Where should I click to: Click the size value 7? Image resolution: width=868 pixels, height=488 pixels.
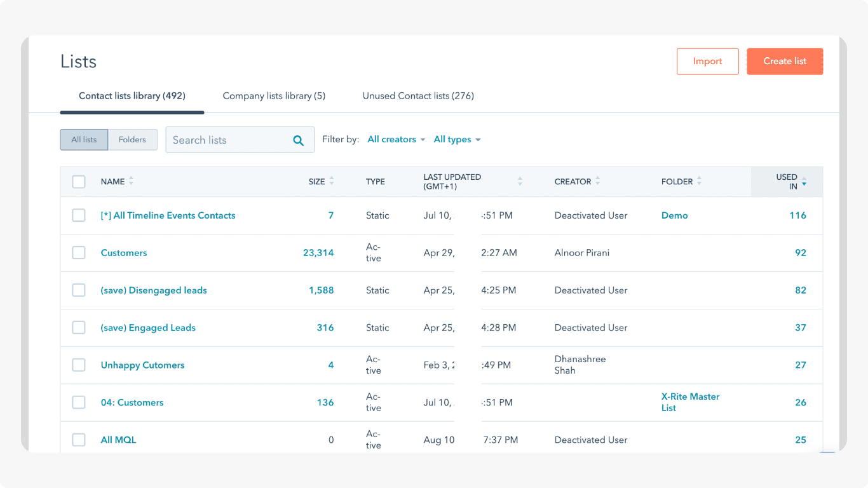331,215
